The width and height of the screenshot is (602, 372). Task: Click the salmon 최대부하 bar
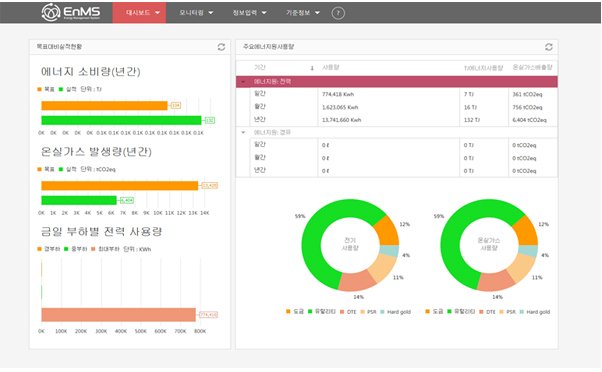pyautogui.click(x=119, y=315)
